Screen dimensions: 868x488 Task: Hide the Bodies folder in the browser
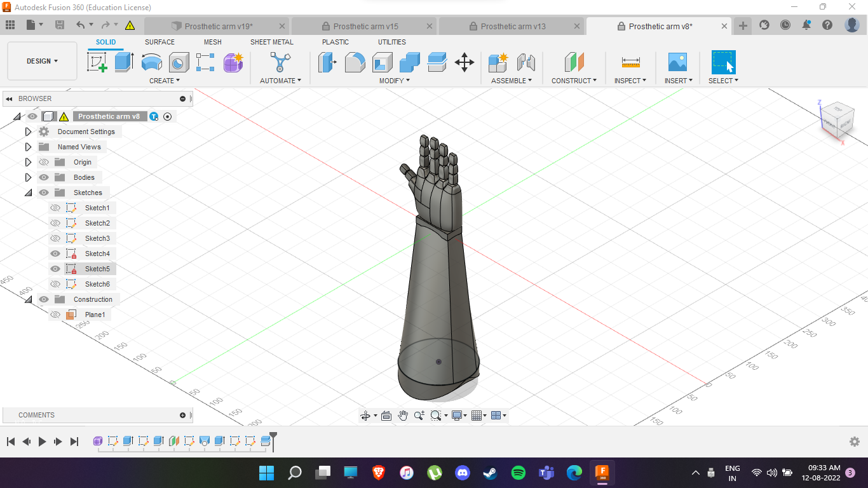43,177
